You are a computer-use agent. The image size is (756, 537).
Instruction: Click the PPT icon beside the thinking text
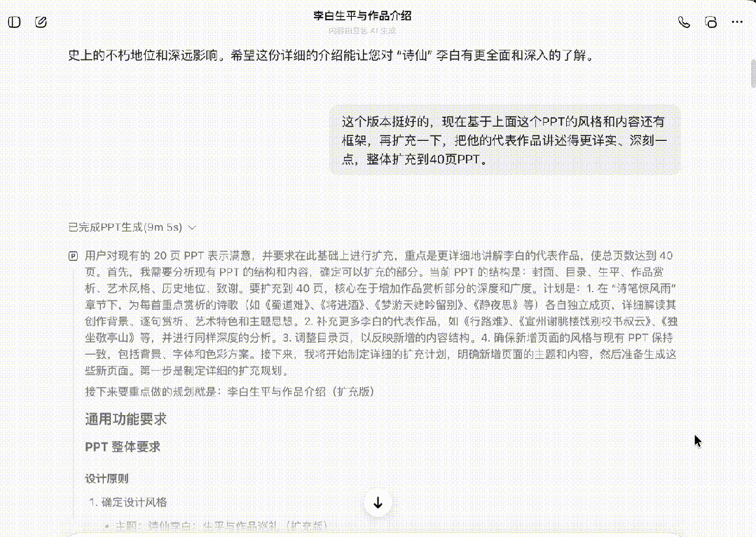pos(74,256)
